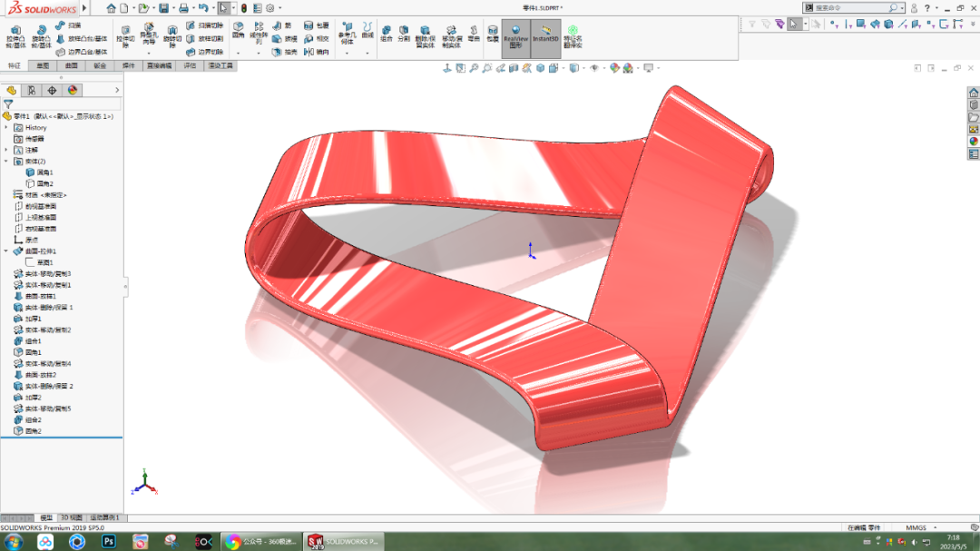This screenshot has width=980, height=551.
Task: Open the PropertyManager panel tab icon
Action: (x=32, y=90)
